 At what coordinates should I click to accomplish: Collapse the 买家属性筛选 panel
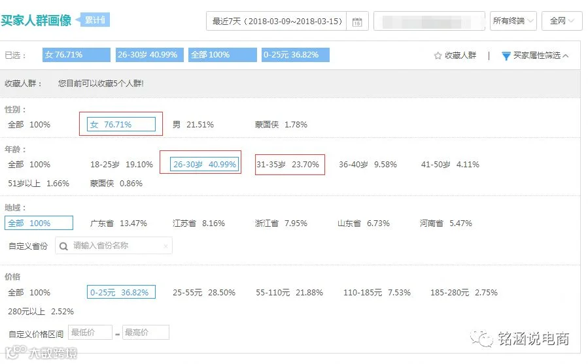click(536, 56)
